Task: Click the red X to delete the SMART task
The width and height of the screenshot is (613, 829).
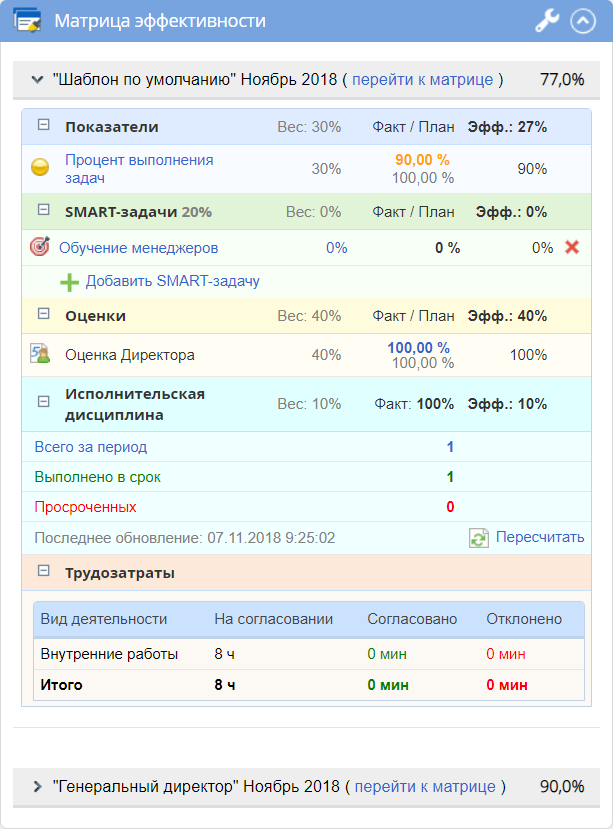Action: click(572, 247)
